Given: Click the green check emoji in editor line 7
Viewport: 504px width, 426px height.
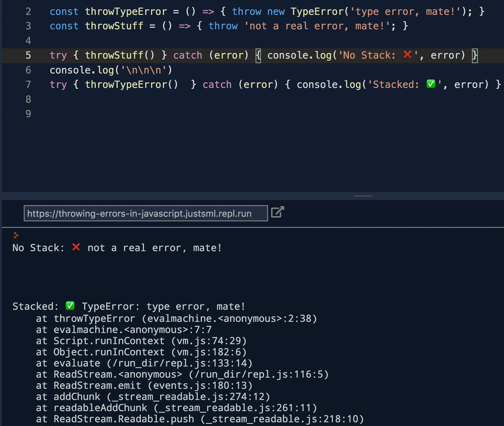Looking at the screenshot, I should point(431,84).
